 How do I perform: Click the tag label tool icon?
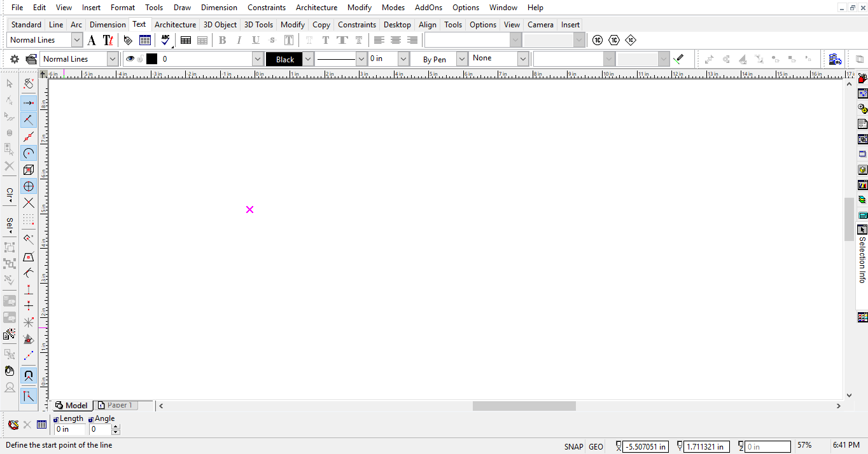click(128, 40)
